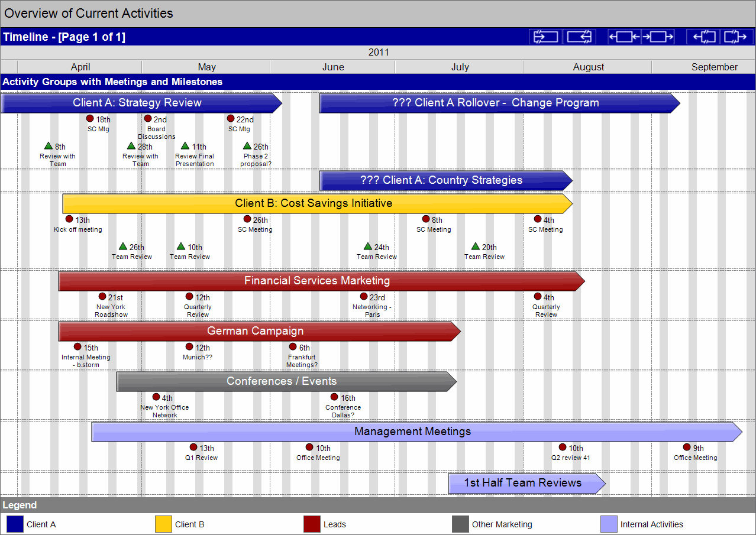This screenshot has height=535, width=756.
Task: Click the 4th New York Office Network marker
Action: click(156, 397)
